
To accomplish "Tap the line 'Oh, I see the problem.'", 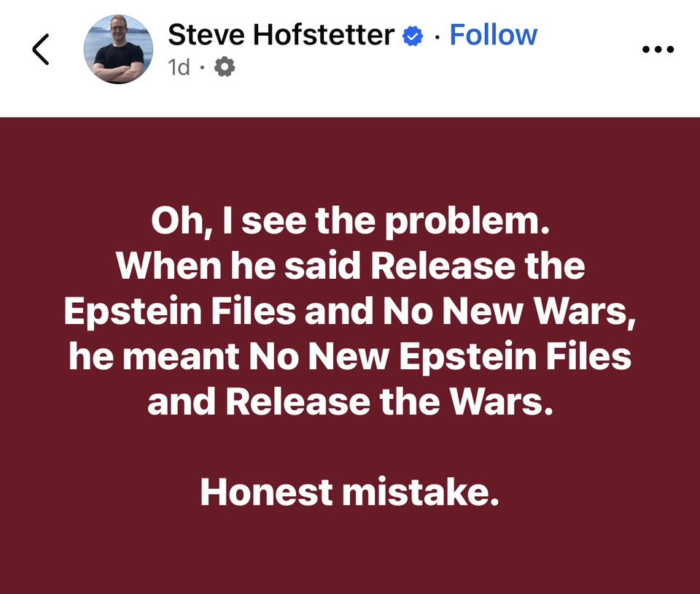I will tap(350, 221).
